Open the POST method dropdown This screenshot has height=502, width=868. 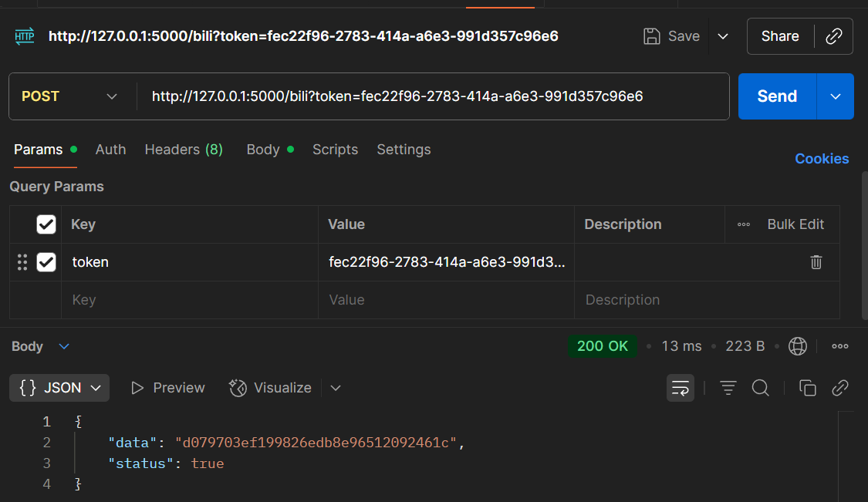[x=69, y=96]
